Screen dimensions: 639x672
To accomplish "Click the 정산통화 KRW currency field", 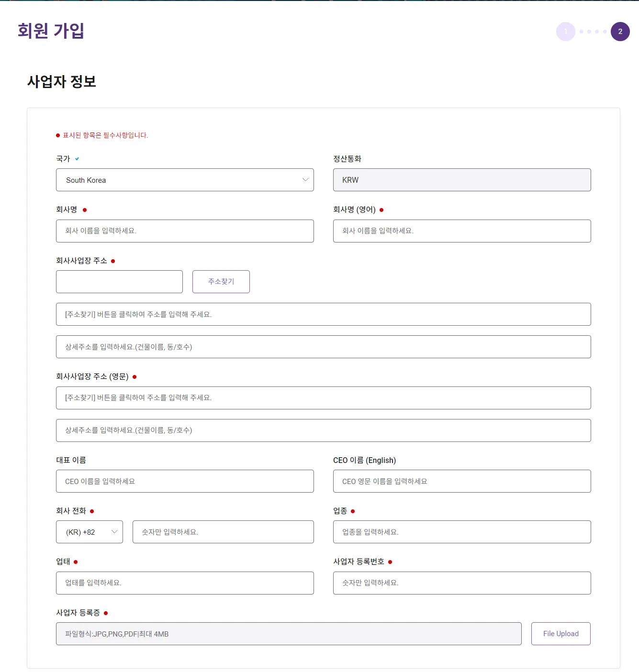I will (x=461, y=180).
